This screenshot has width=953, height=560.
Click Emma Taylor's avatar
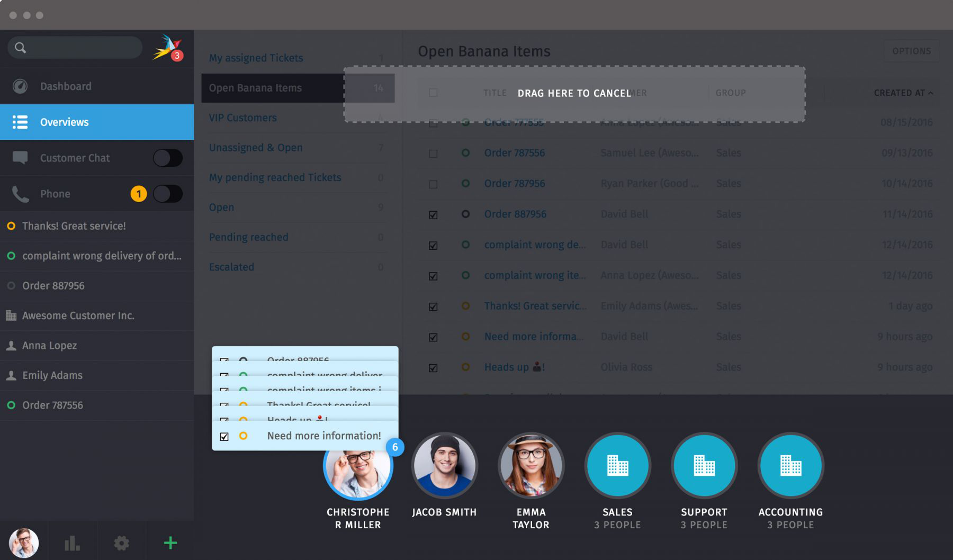531,466
